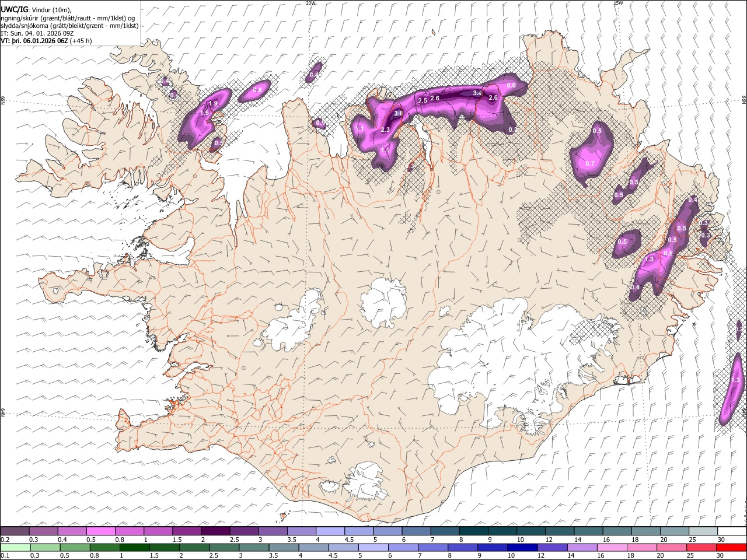The image size is (747, 560).
Task: Click the '15W' longitude label
Action: (x=618, y=3)
